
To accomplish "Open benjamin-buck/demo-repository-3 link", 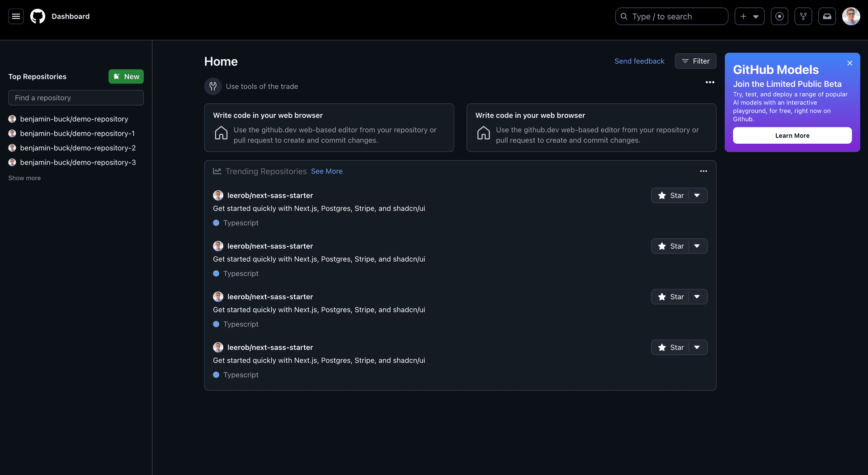I will [78, 162].
